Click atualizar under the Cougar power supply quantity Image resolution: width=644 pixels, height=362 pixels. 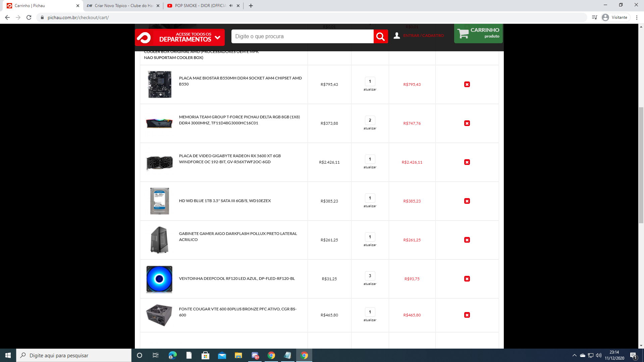coord(370,320)
